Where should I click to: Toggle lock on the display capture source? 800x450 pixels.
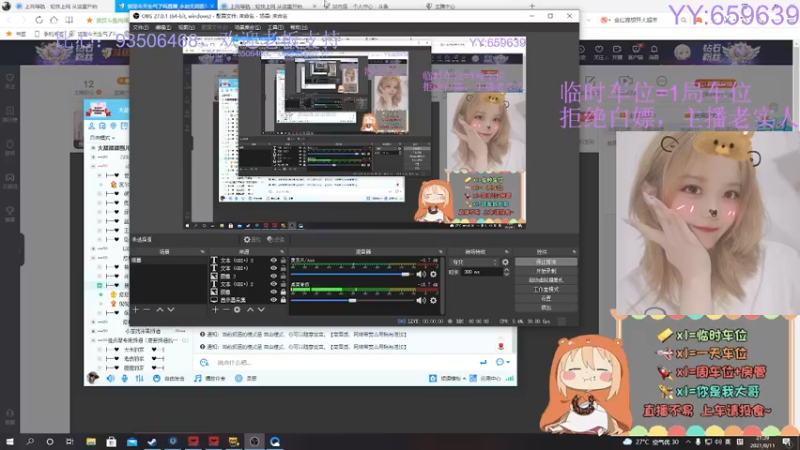pos(283,299)
